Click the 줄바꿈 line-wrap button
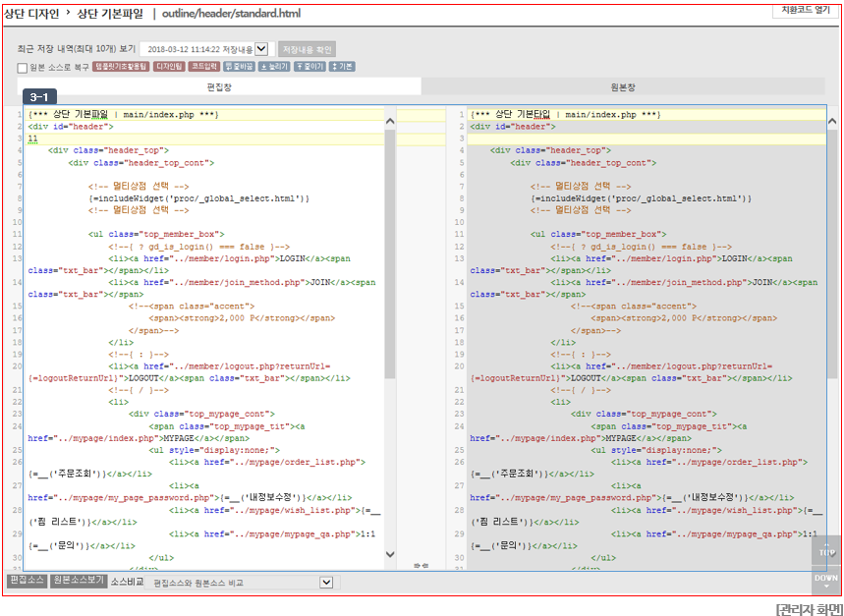This screenshot has height=616, width=844. (x=240, y=67)
